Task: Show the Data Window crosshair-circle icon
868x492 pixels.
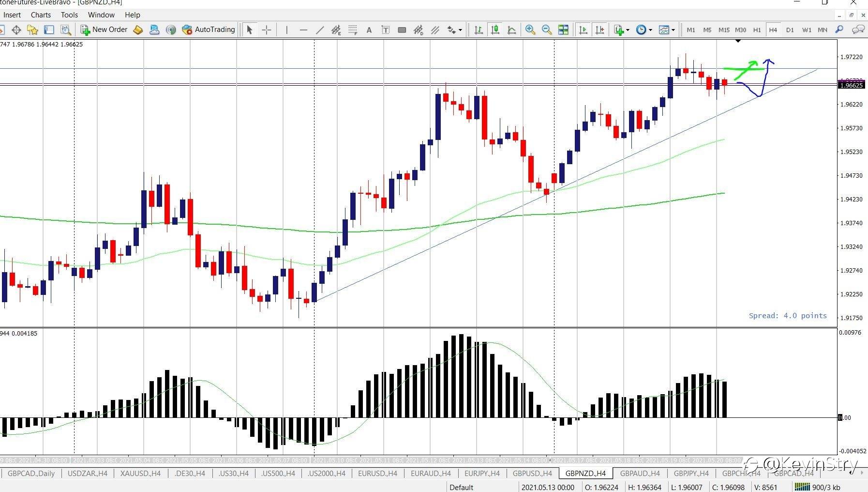Action: tap(16, 30)
